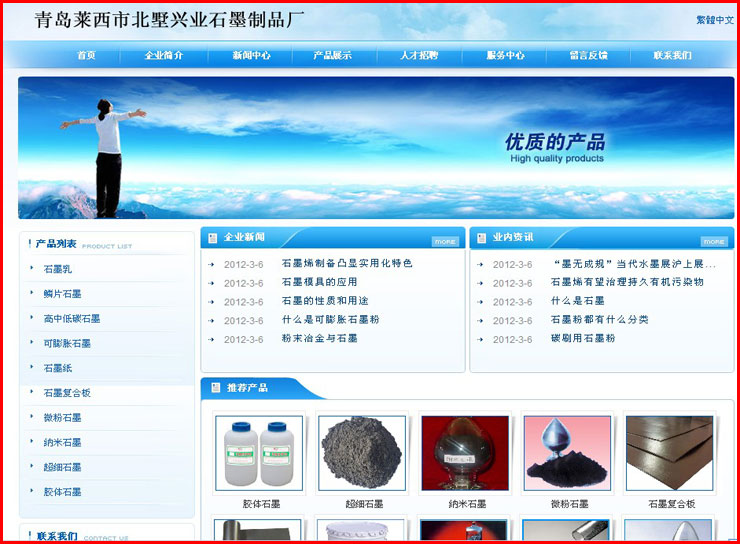Read article "墨无成规"当代水墨展沪上展
The height and width of the screenshot is (544, 740).
pos(634,264)
